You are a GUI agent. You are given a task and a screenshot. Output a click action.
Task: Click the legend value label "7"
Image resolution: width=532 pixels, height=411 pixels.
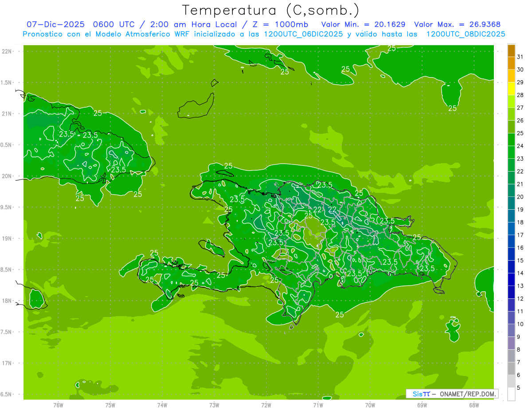click(519, 362)
